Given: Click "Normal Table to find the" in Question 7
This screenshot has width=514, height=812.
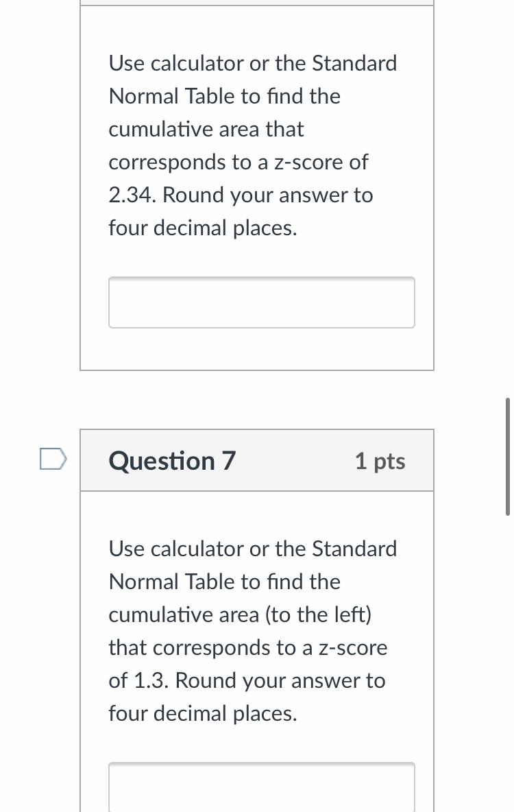Looking at the screenshot, I should 224,582.
